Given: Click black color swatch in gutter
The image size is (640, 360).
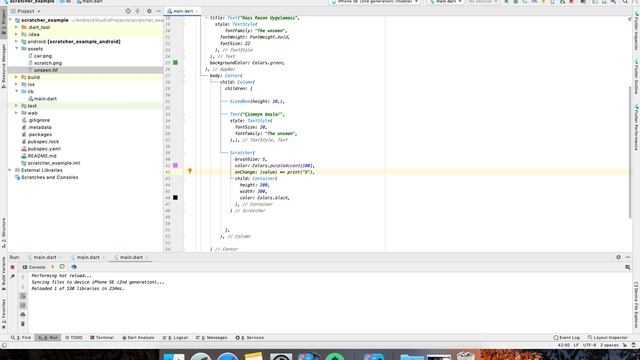Looking at the screenshot, I should click(x=176, y=198).
